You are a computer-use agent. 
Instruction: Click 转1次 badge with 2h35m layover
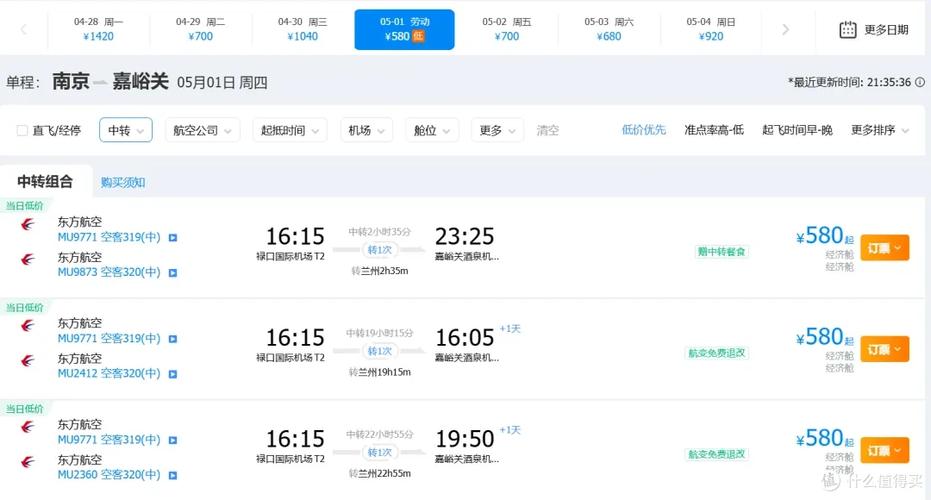click(379, 250)
